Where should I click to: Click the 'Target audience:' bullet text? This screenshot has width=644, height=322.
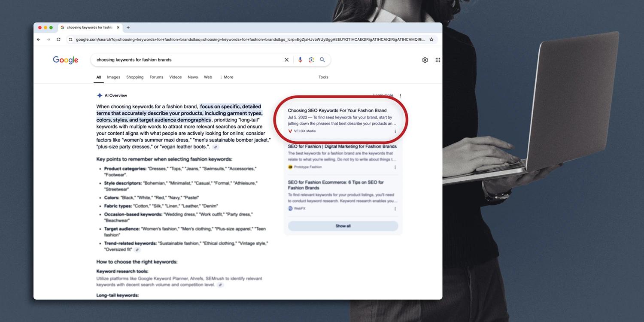tap(122, 229)
